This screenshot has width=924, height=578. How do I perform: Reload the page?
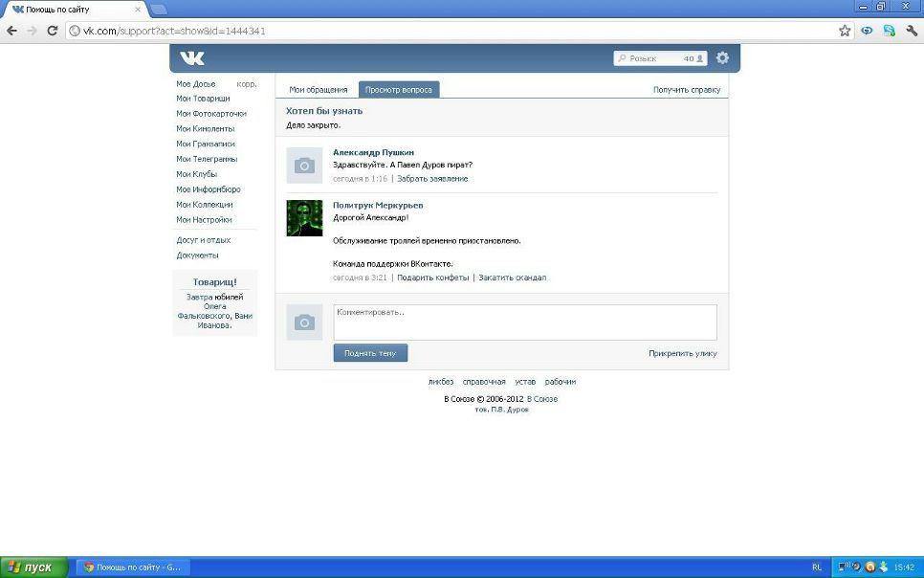coord(54,31)
